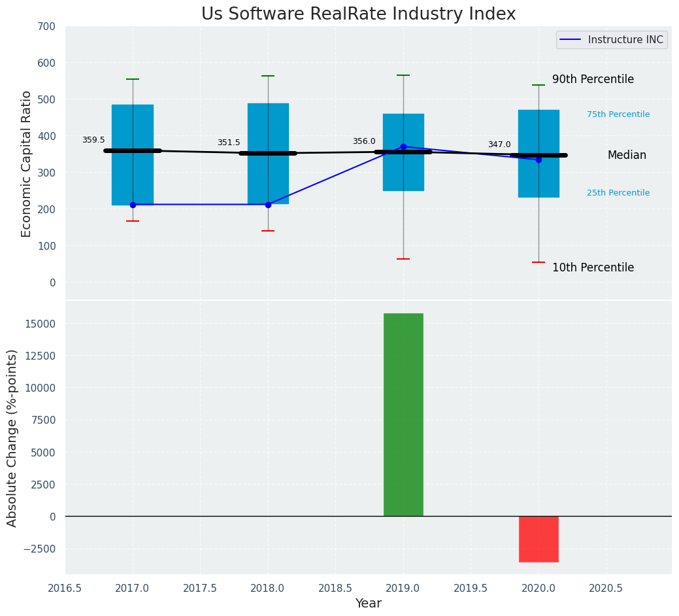
Task: Click the 347.0 median value label
Action: [499, 145]
